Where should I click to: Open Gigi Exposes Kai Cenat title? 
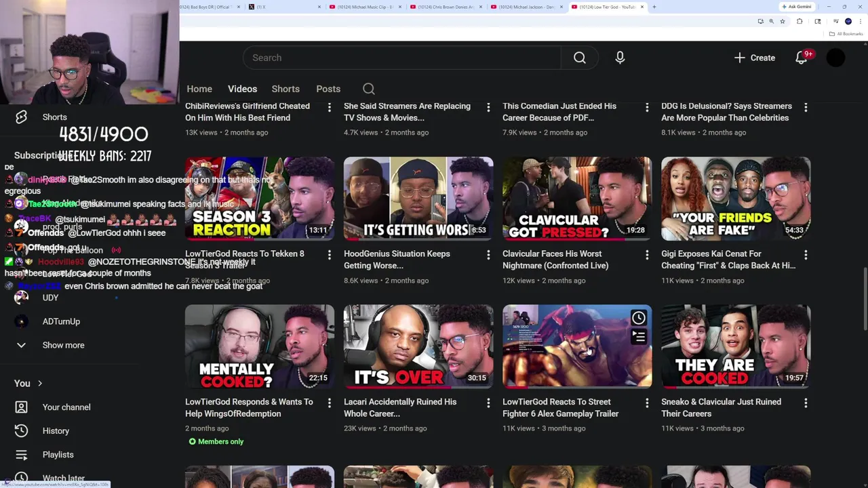click(728, 260)
